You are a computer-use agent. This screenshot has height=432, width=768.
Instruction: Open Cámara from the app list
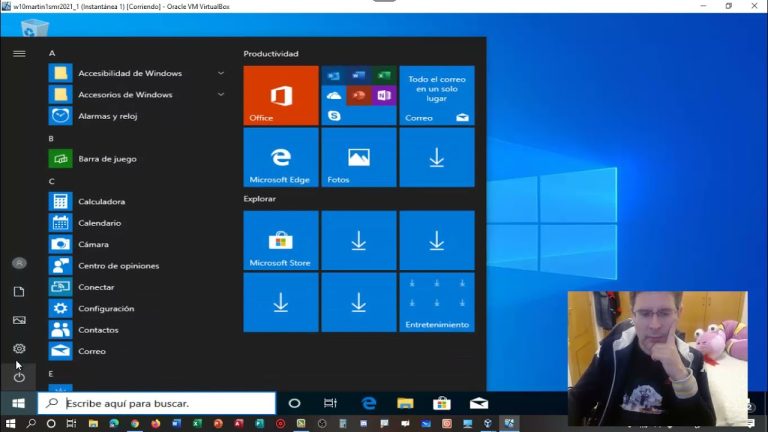93,244
